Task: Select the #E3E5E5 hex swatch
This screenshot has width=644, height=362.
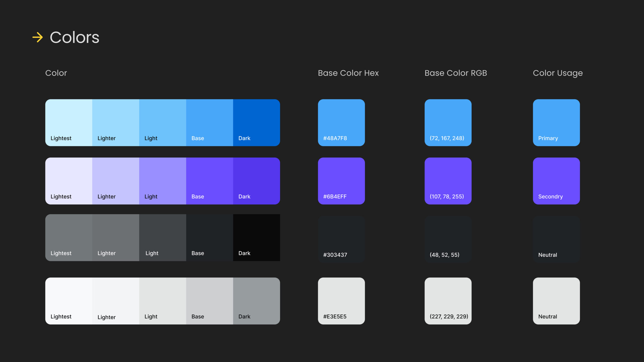Action: pos(341,301)
